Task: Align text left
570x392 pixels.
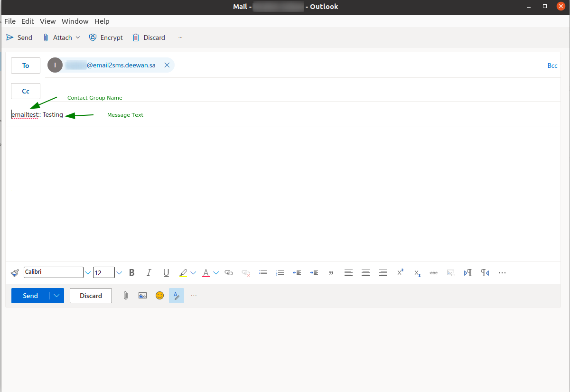Action: (348, 273)
